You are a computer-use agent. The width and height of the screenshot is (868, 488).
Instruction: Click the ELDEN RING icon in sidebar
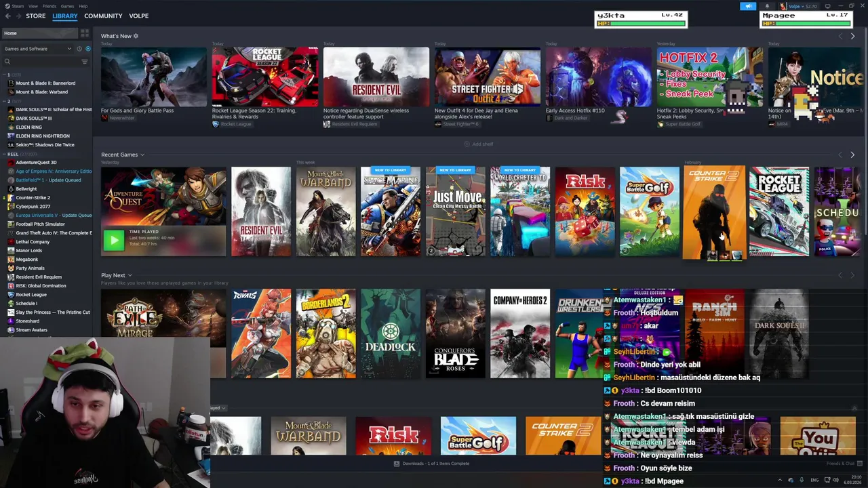[x=11, y=127]
